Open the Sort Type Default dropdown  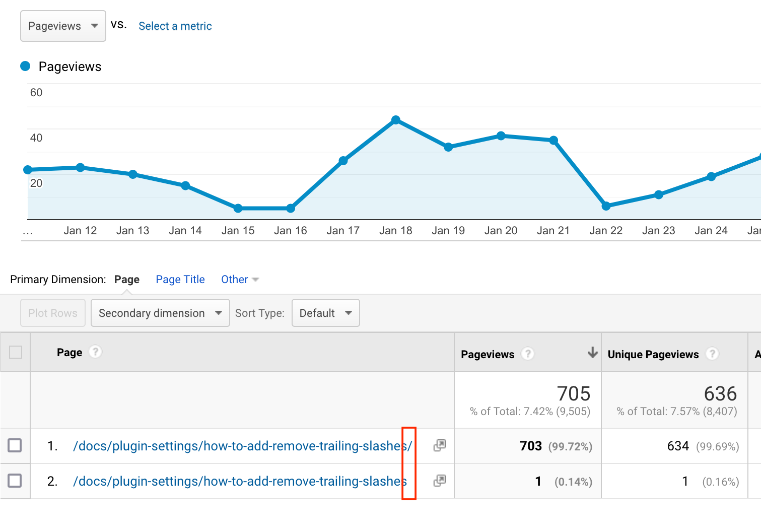[x=325, y=313]
